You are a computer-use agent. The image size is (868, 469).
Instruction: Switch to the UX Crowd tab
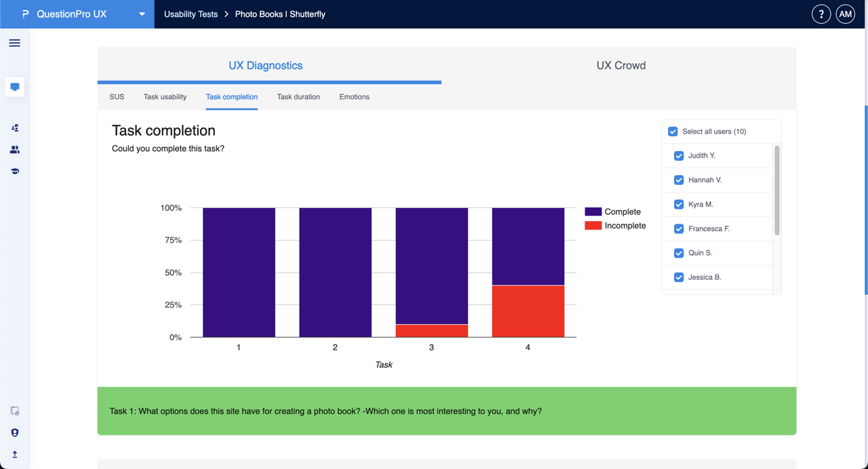pos(620,65)
